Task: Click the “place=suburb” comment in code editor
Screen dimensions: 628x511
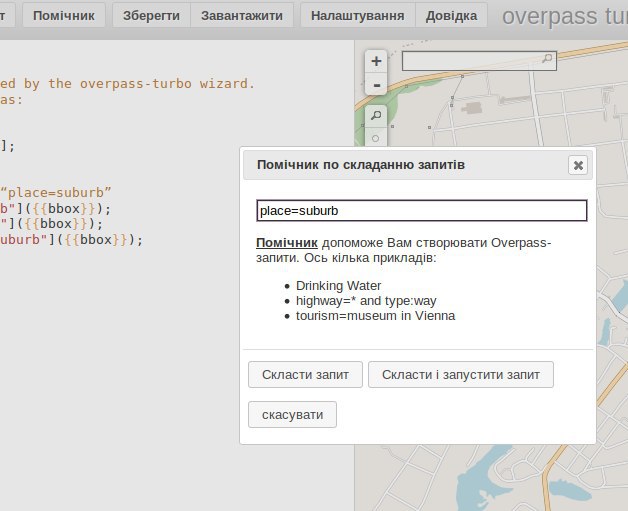Action: [x=56, y=192]
